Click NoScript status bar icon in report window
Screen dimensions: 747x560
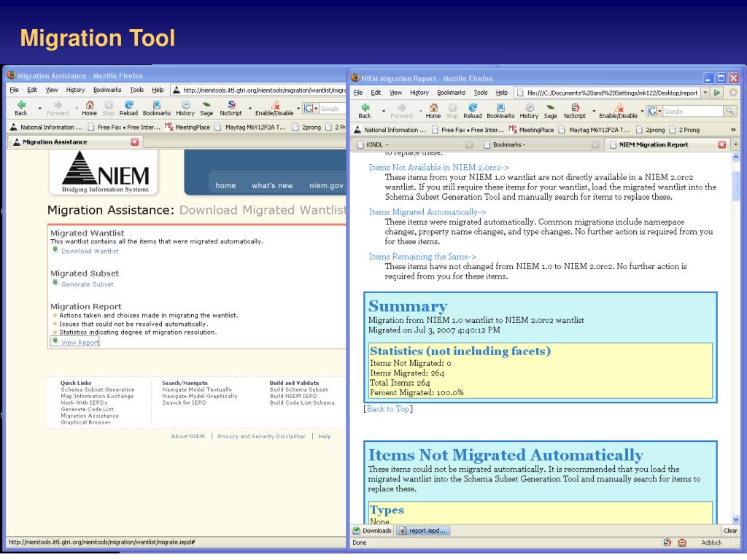[667, 542]
